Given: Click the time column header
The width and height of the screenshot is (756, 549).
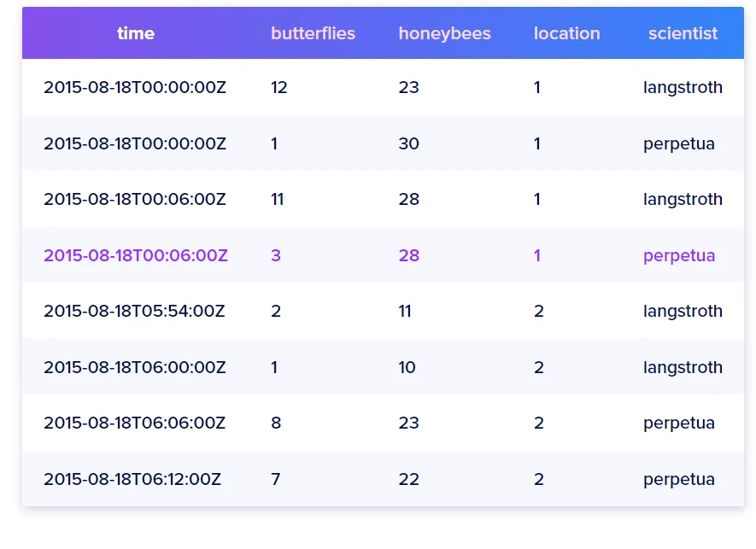Looking at the screenshot, I should [136, 34].
